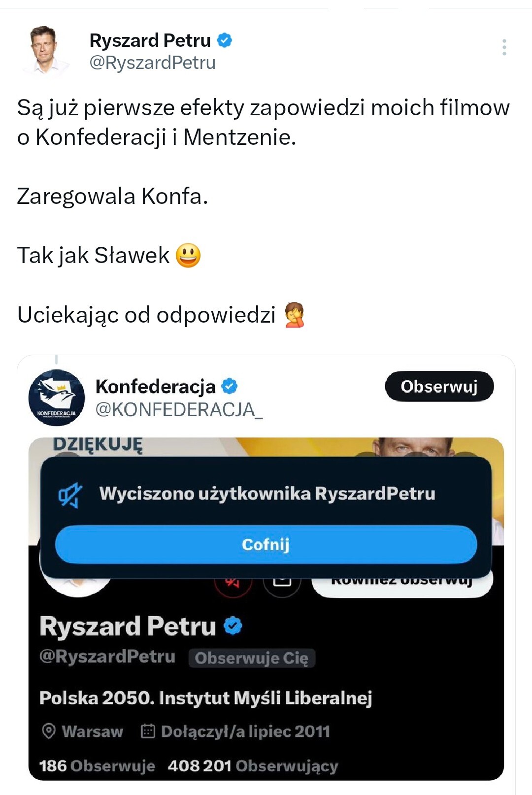Click the calendar icon beside the join date

(148, 731)
